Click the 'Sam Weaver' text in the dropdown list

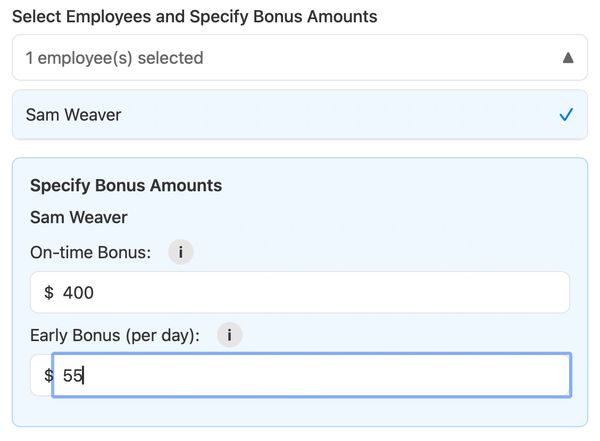(x=73, y=115)
